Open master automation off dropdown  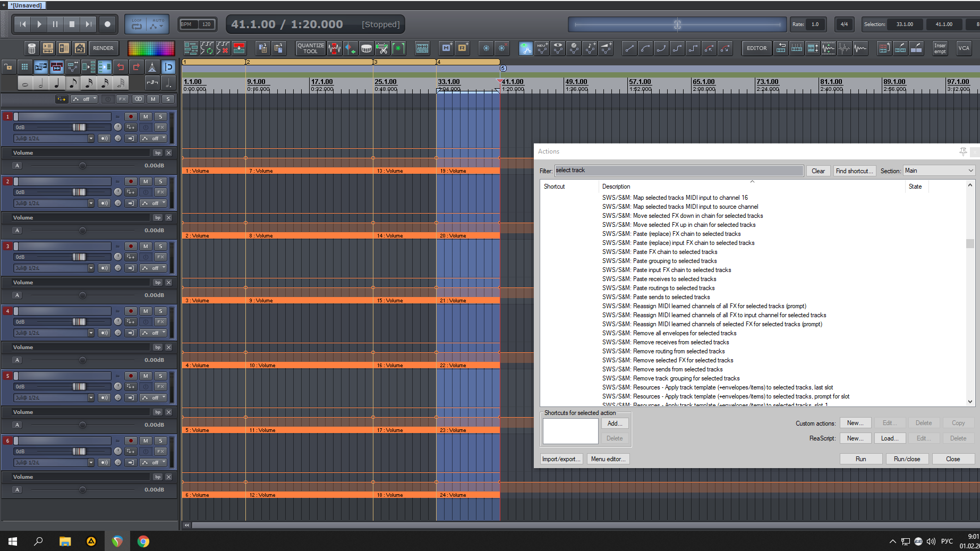[85, 99]
